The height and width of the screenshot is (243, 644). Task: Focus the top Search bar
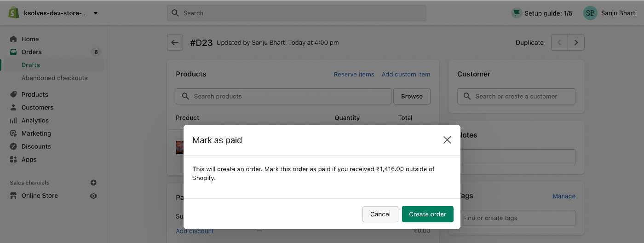[x=297, y=13]
